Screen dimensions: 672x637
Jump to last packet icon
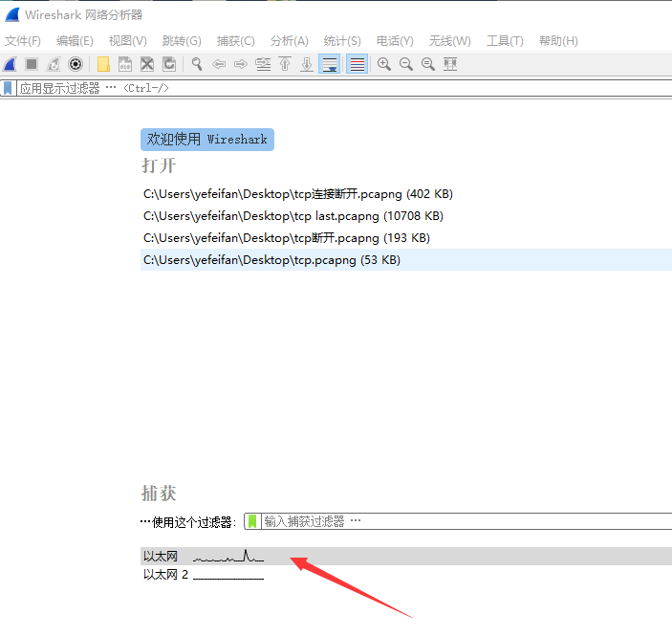(307, 64)
